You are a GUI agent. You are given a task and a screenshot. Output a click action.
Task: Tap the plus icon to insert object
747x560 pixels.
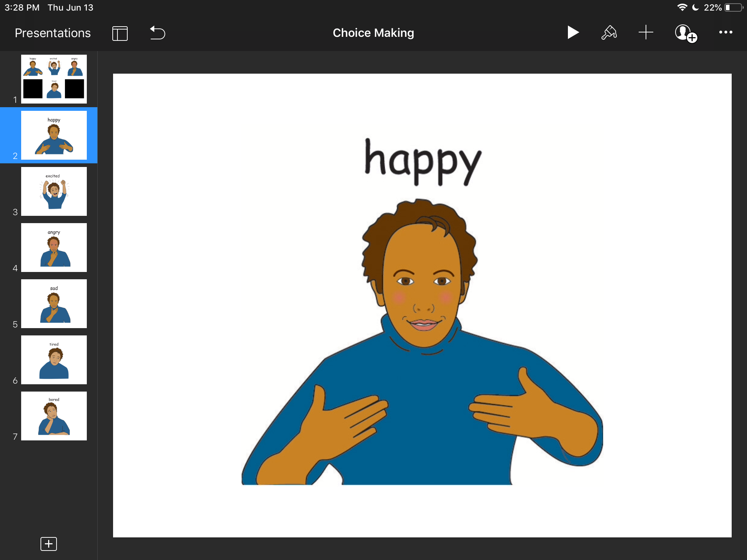point(646,32)
